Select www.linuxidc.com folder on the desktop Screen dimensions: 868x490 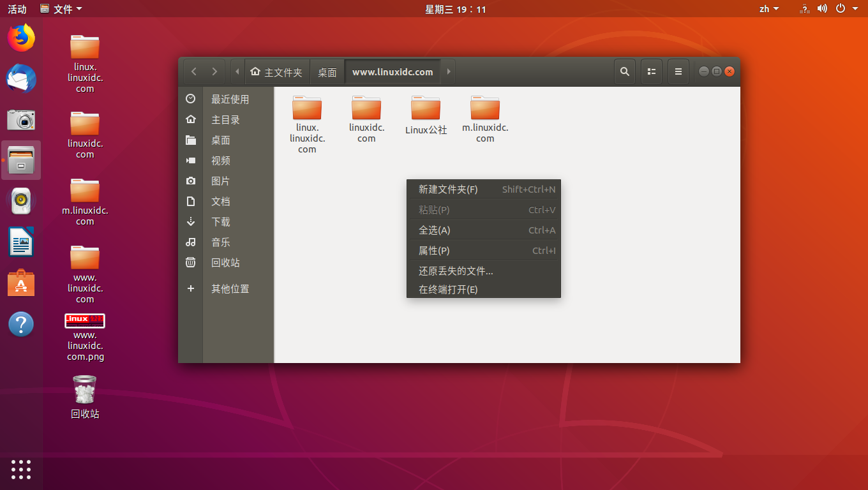(85, 274)
